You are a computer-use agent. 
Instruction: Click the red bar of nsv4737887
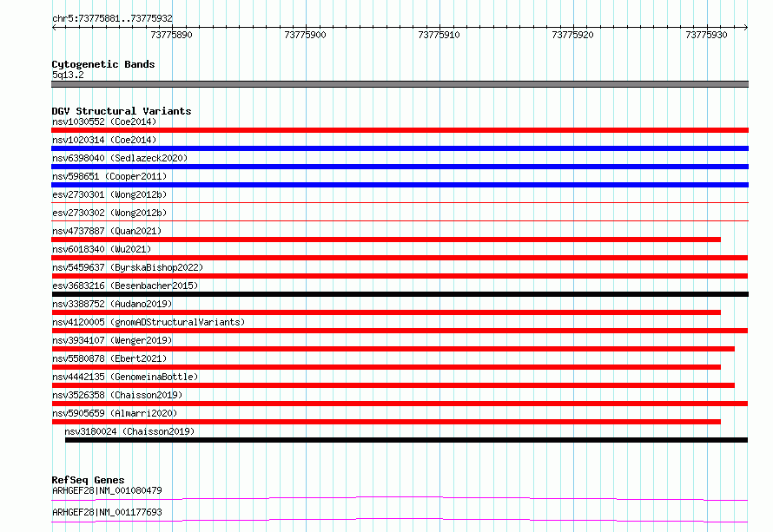tap(386, 240)
